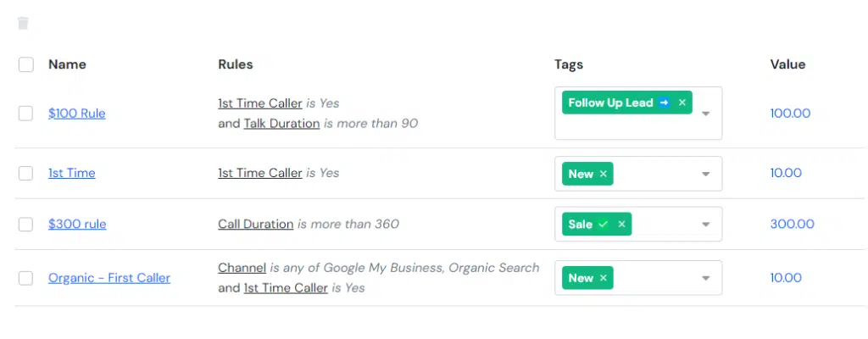Remove the Follow Up Lead tag
Screen dimensions: 868x339
click(x=682, y=103)
